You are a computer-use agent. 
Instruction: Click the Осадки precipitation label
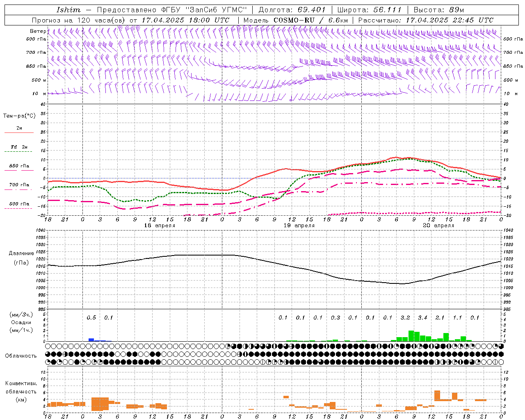pos(21,322)
